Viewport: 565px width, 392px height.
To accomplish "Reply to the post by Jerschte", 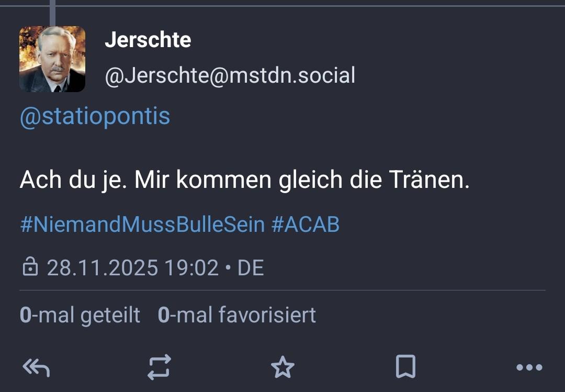I will pyautogui.click(x=36, y=367).
